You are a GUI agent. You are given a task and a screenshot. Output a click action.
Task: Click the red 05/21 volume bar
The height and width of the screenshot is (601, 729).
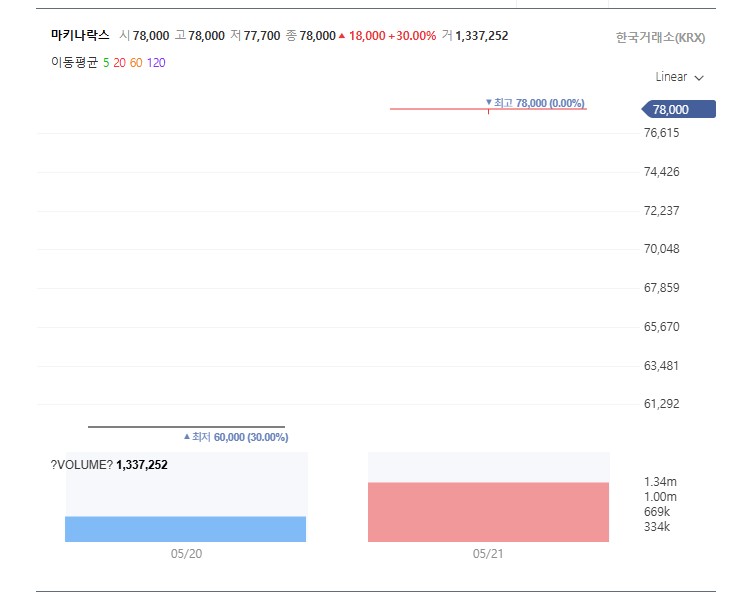(x=488, y=512)
